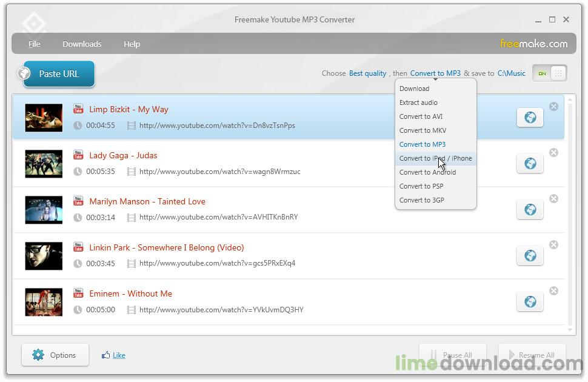
Task: Choose Convert to iPod / iPhone
Action: [x=436, y=158]
